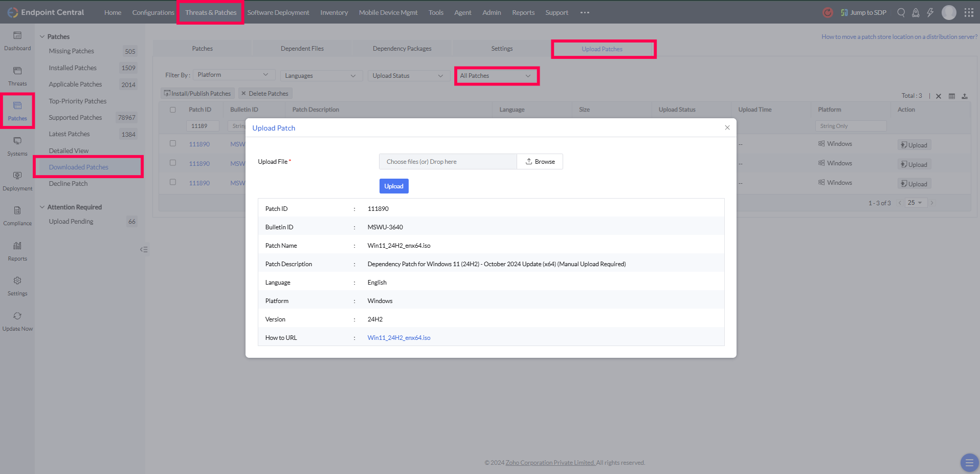The image size is (980, 474).
Task: Open the Software Deployment menu
Action: pyautogui.click(x=278, y=12)
